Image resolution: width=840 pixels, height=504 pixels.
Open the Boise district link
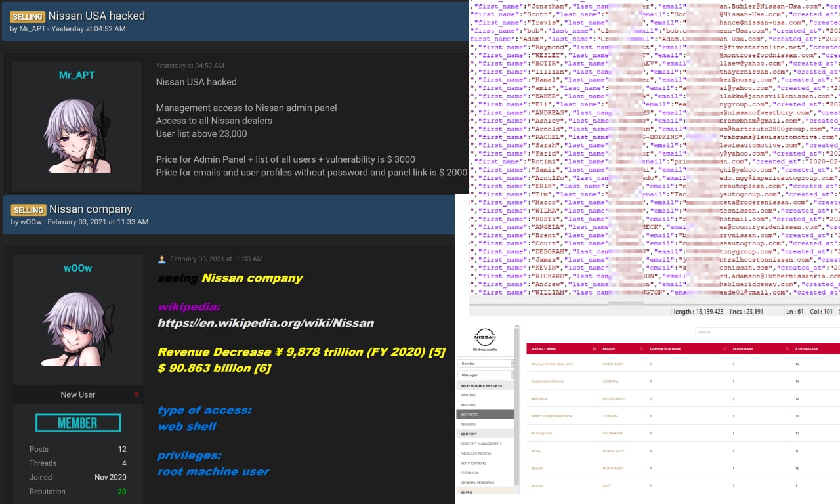click(x=535, y=451)
